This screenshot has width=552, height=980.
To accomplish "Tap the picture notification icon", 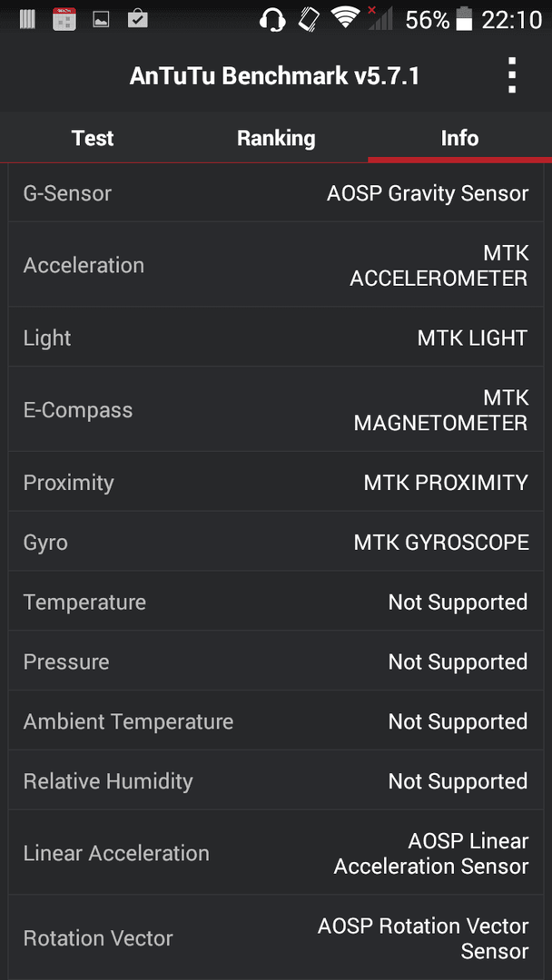I will (x=101, y=20).
